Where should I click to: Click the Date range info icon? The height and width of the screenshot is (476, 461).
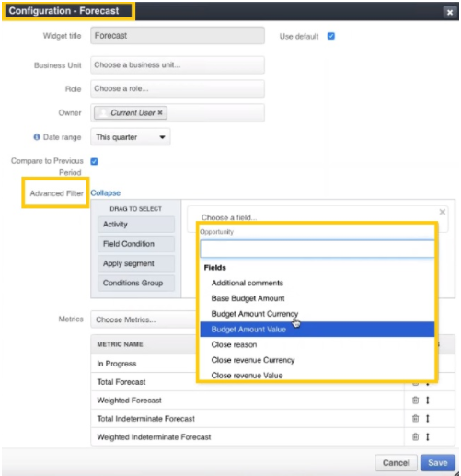[x=37, y=137]
